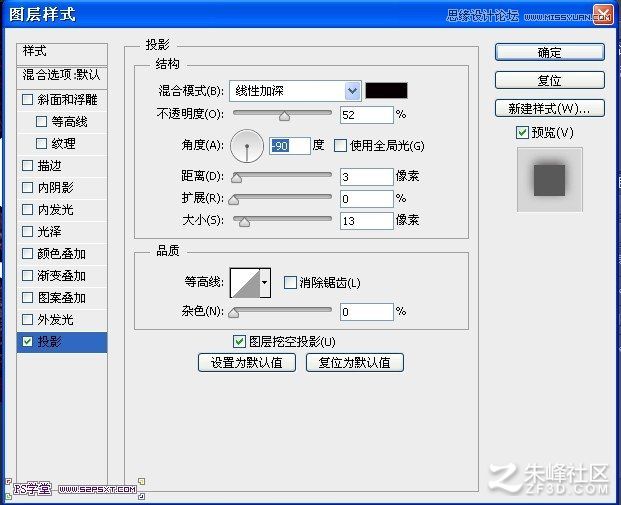
Task: Enable the 图案叠加 checkbox
Action: coord(27,297)
